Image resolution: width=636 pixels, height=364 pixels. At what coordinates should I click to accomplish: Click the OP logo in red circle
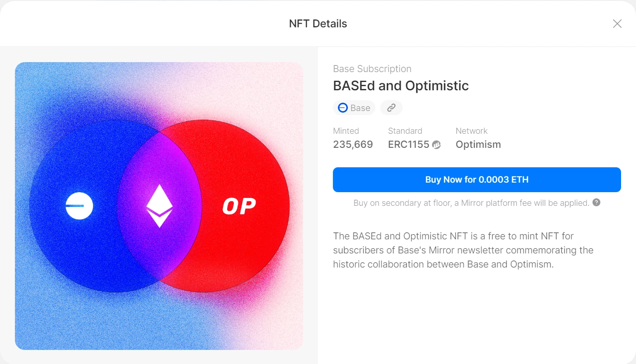pos(239,206)
